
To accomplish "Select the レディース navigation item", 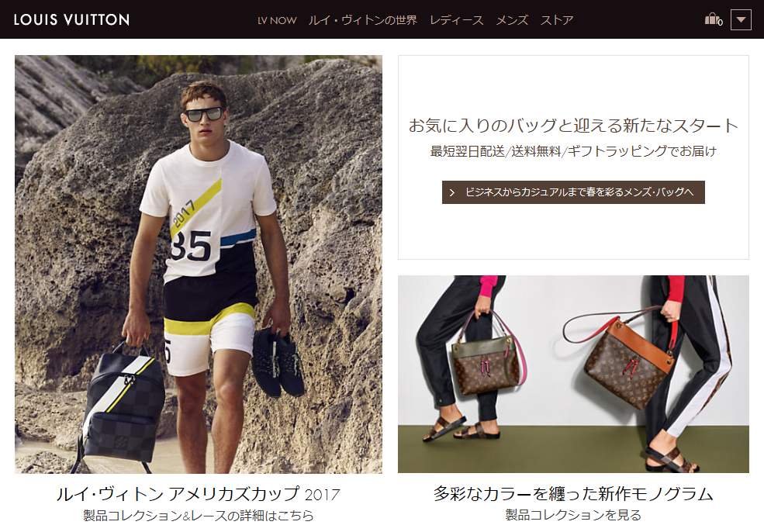I will (456, 20).
